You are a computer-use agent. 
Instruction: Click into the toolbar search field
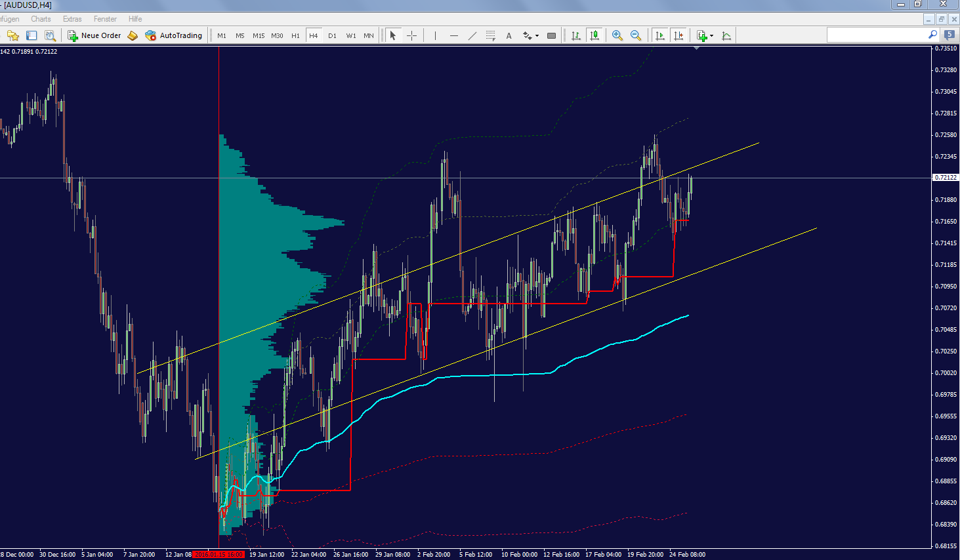[x=877, y=35]
